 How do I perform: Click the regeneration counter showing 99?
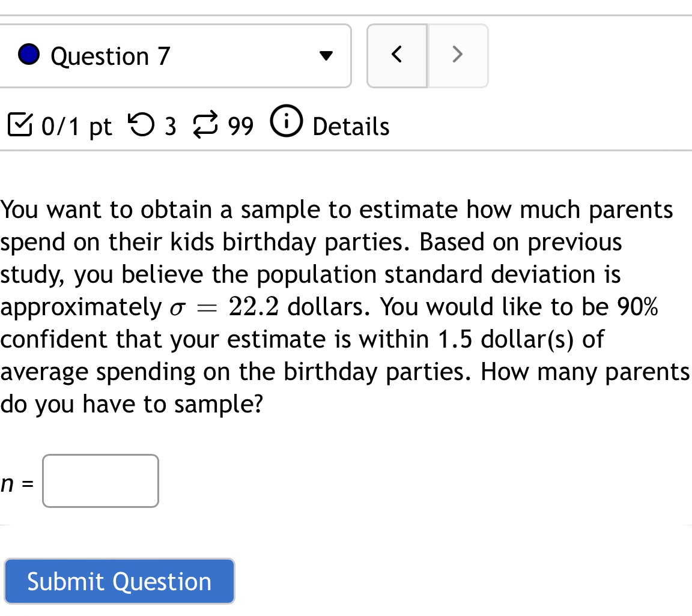240,126
